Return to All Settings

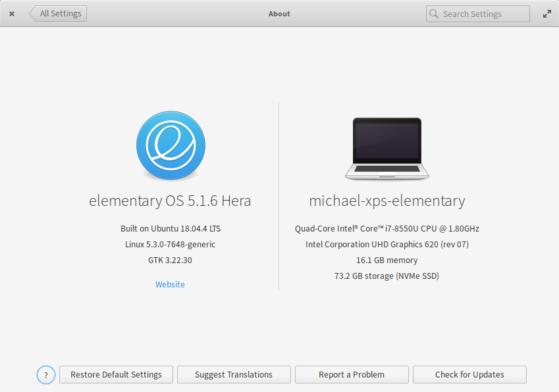tap(58, 13)
